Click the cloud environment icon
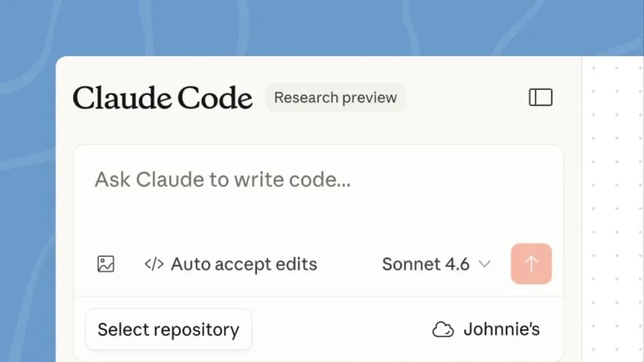Image resolution: width=644 pixels, height=362 pixels. tap(443, 330)
